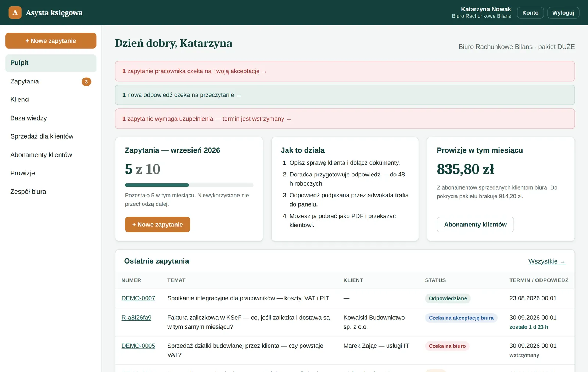Log out with the Wyloguj button
This screenshot has width=588, height=372.
(563, 12)
